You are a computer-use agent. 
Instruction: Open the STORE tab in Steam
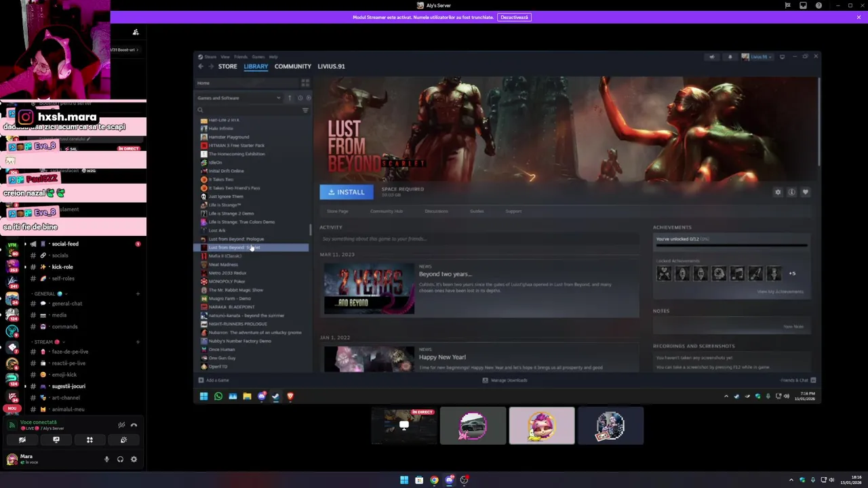[x=227, y=66]
